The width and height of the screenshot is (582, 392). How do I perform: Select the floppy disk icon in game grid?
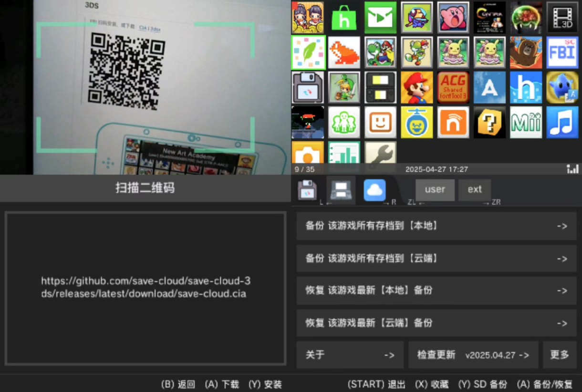click(x=308, y=87)
